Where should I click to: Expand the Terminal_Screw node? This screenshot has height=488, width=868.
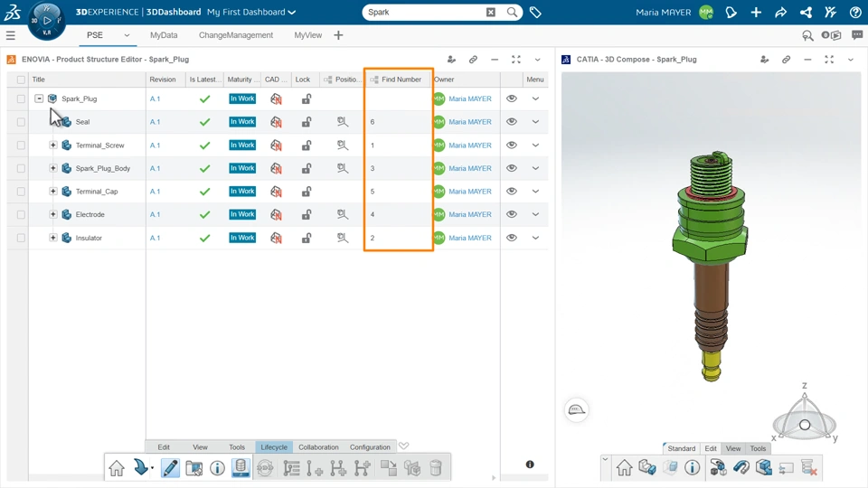tap(53, 145)
